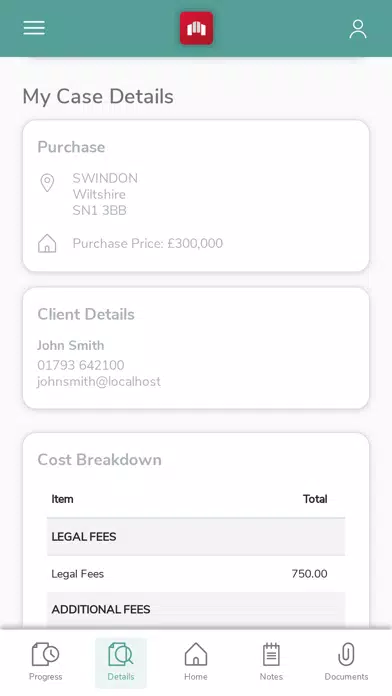Tap the John Smith client name
Viewport: 392px width, 696px height.
(x=71, y=345)
